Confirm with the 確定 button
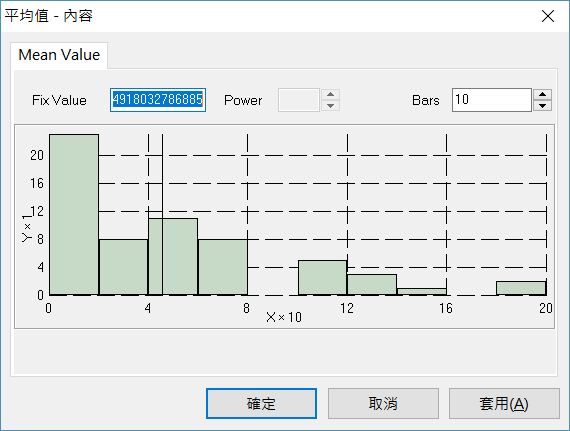Image resolution: width=570 pixels, height=431 pixels. tap(261, 403)
